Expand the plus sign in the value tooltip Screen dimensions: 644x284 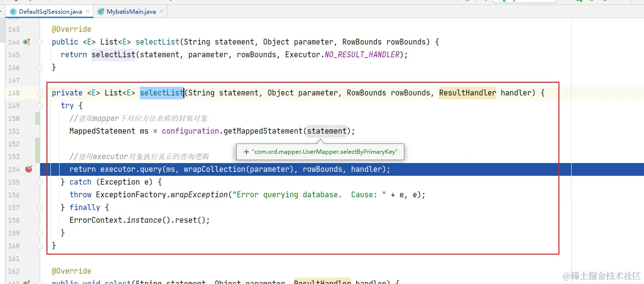tap(245, 152)
